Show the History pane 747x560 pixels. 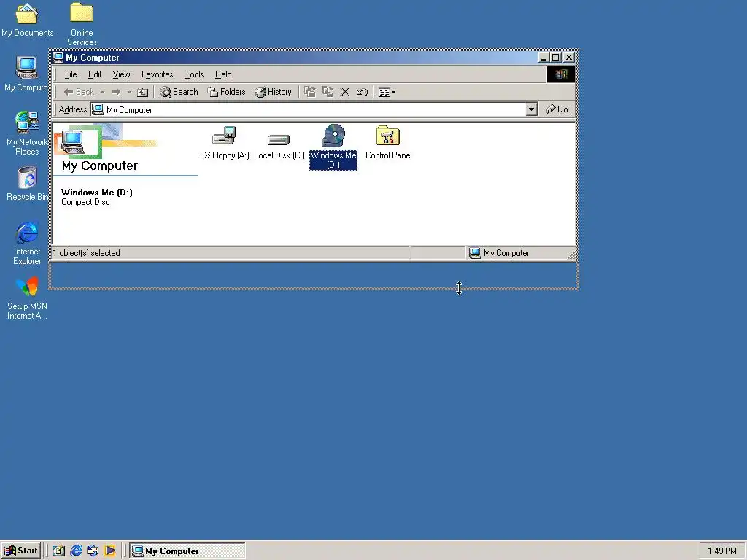tap(273, 92)
